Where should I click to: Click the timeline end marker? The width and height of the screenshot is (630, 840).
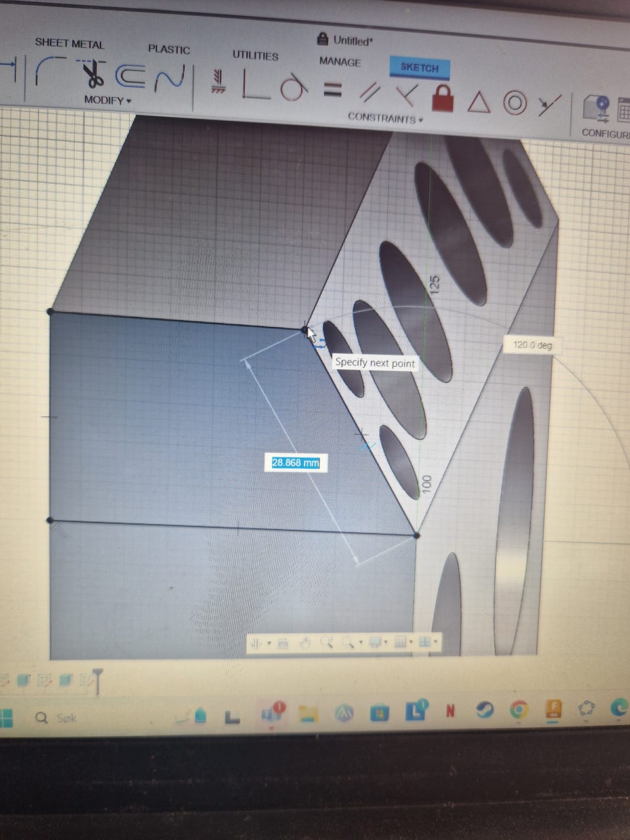(97, 682)
